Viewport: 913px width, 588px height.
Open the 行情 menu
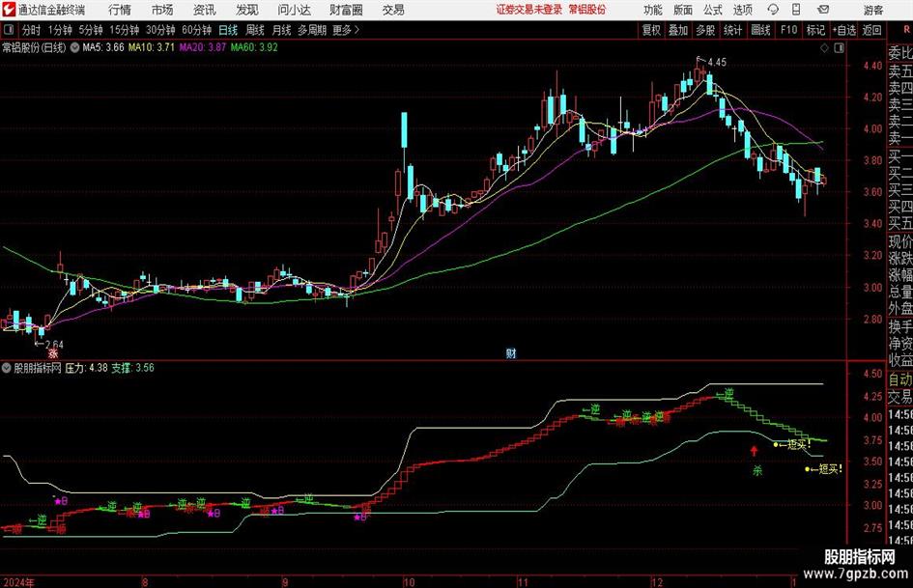click(x=120, y=10)
